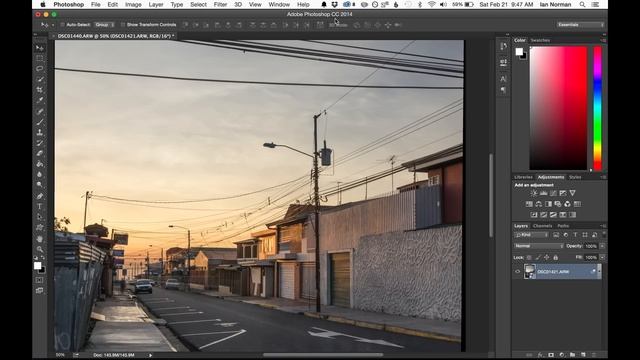This screenshot has height=360, width=640.
Task: Add a Brightness/Contrast adjustment
Action: (x=534, y=193)
